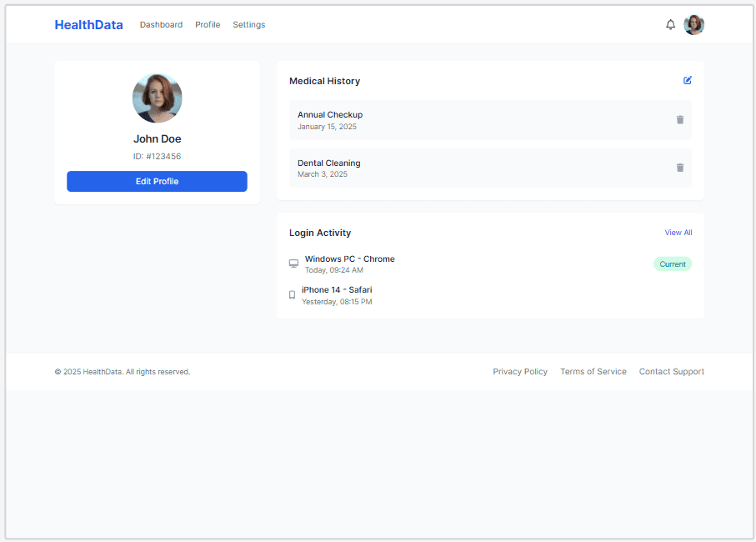756x542 pixels.
Task: Click the large profile photo of John Doe
Action: point(158,98)
